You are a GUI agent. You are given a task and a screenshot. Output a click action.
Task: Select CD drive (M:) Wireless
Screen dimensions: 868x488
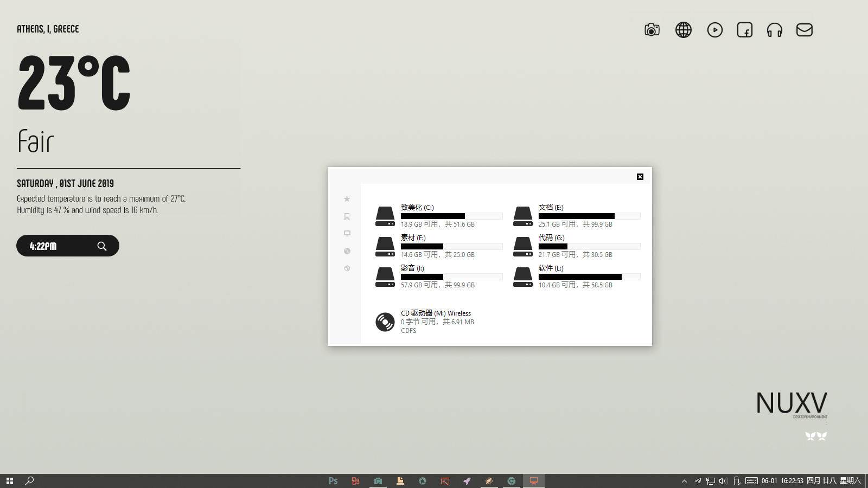(x=436, y=313)
